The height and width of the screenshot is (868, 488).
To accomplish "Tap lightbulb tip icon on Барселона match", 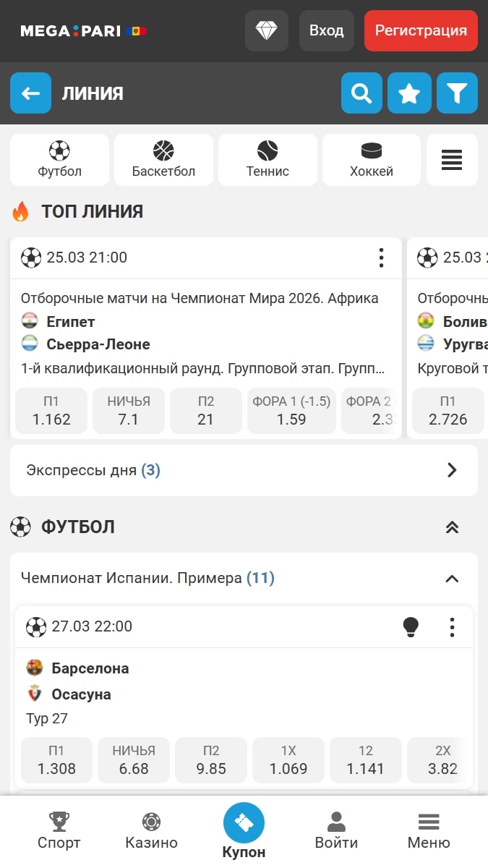I will click(x=411, y=626).
